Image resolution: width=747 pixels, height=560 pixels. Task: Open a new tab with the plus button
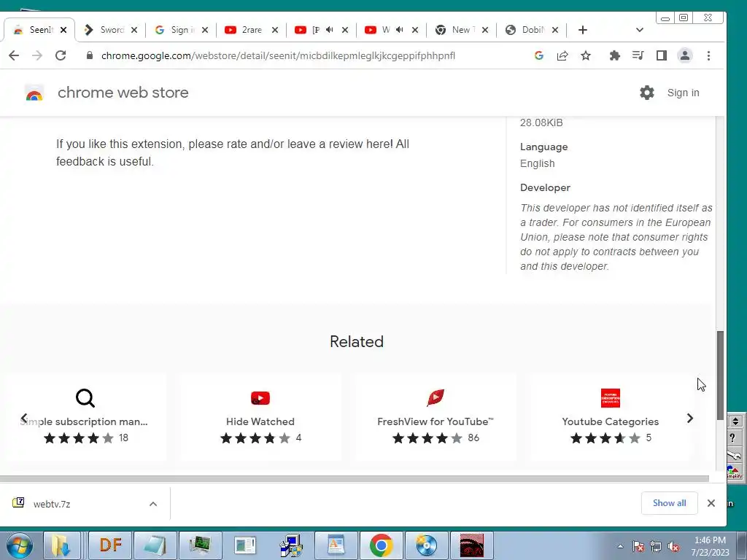[x=583, y=30]
